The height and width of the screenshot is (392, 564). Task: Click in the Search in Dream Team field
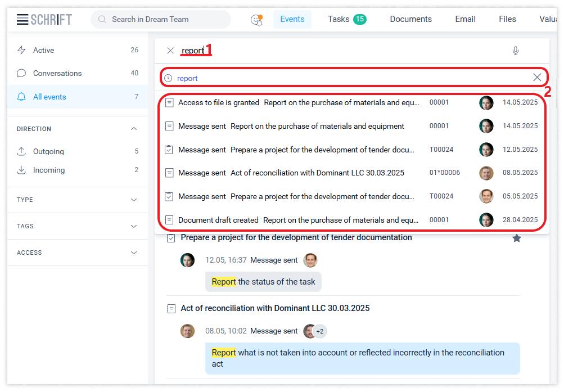tap(163, 19)
